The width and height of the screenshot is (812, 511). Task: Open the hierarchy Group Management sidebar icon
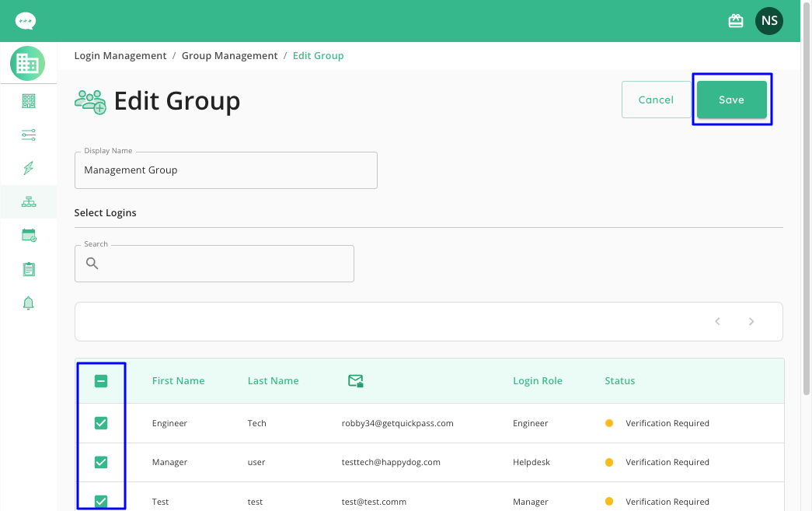point(28,201)
